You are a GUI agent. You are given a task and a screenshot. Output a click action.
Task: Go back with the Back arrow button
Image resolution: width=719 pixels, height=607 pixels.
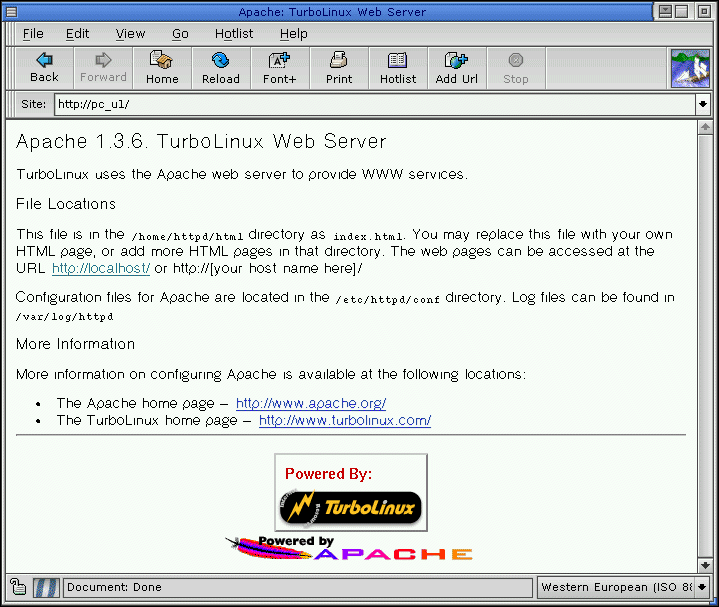pos(44,68)
